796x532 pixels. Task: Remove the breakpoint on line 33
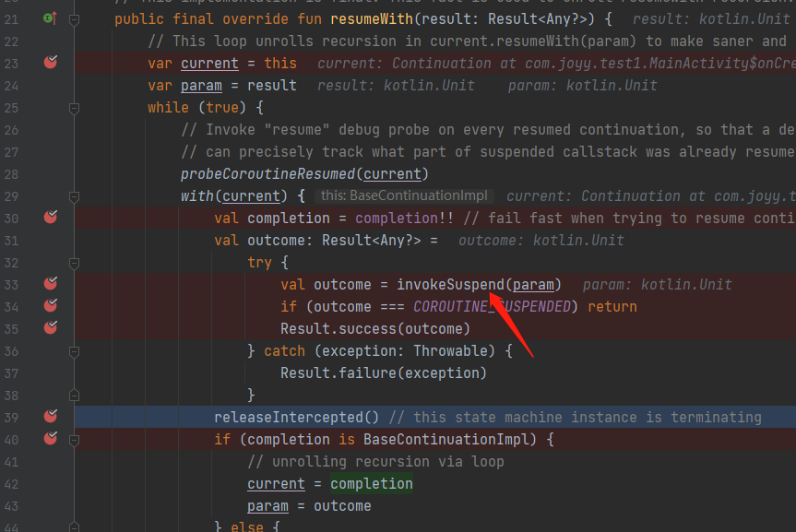(50, 283)
